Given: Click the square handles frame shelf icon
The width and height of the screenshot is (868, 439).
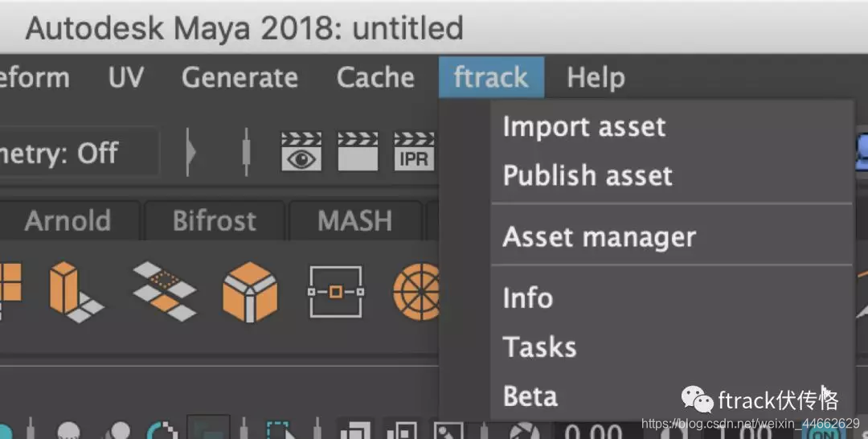Looking at the screenshot, I should click(335, 292).
